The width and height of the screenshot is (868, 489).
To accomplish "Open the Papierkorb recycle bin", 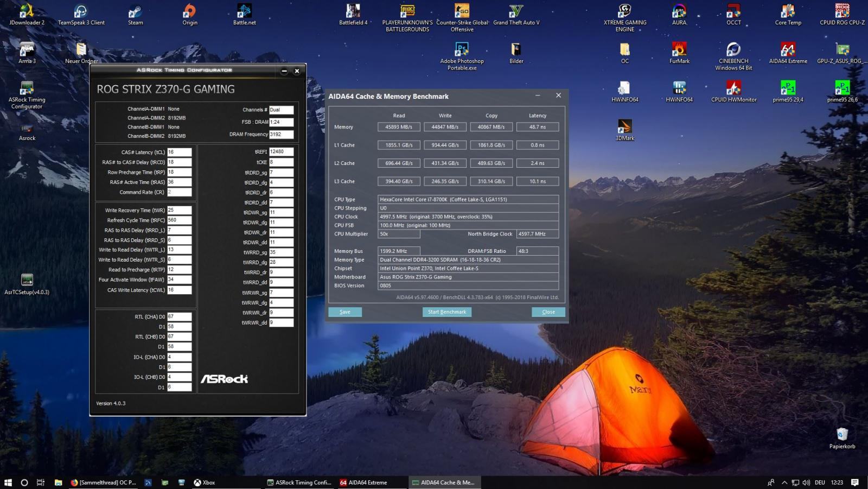I will tap(842, 439).
